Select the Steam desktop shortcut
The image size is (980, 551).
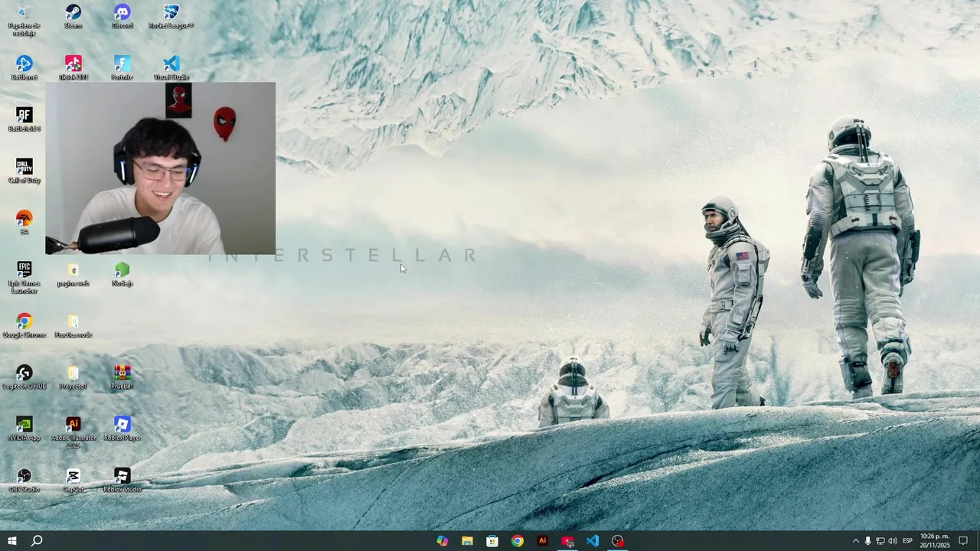click(73, 17)
